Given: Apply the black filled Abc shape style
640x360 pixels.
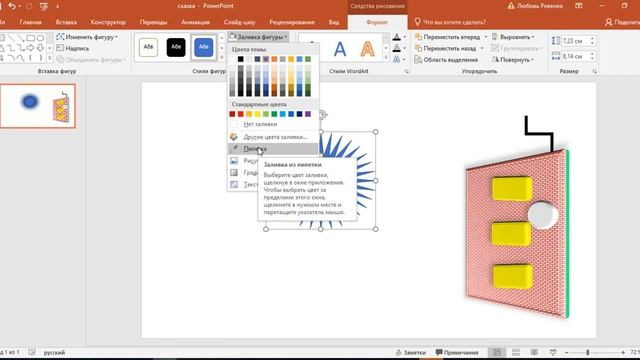Looking at the screenshot, I should click(176, 47).
